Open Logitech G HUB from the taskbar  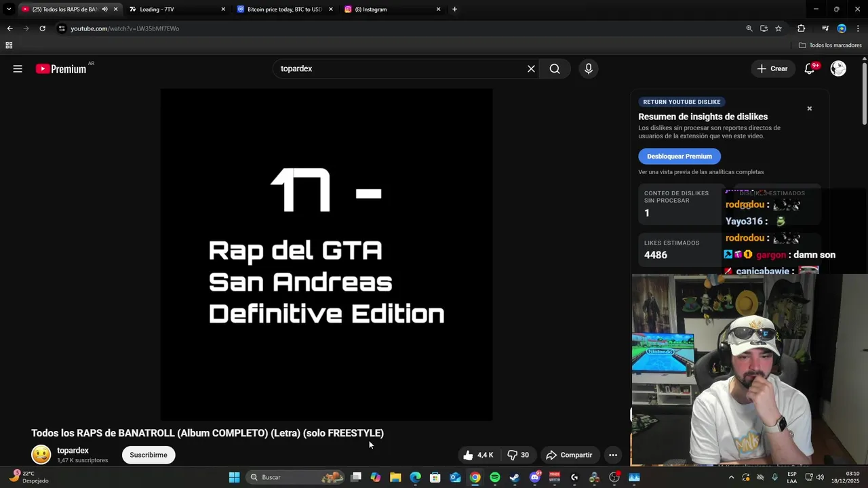pyautogui.click(x=574, y=477)
